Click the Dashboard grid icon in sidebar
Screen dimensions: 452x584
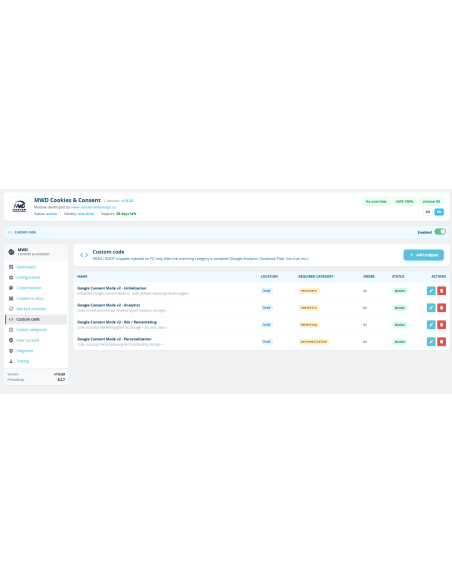pos(11,267)
